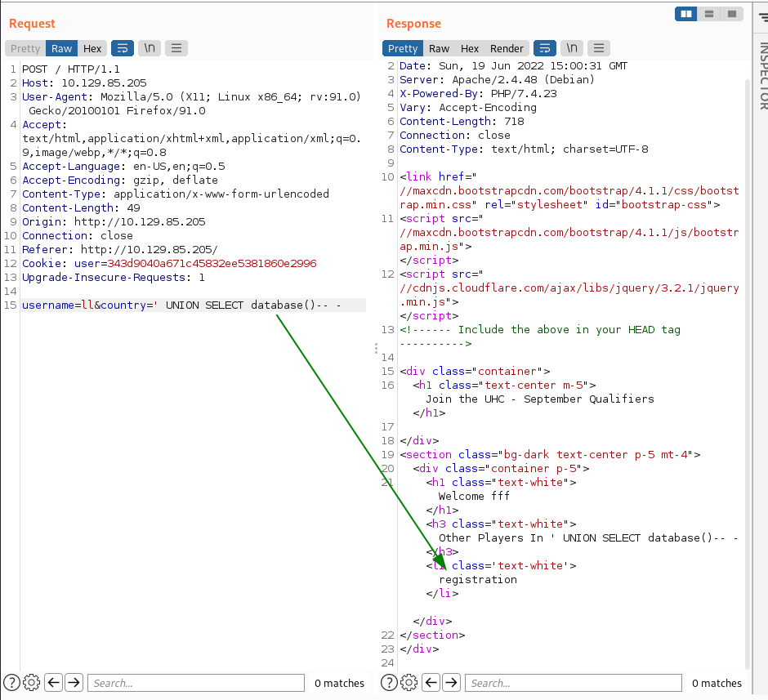Screen dimensions: 768x700
Task: Select combined tabbed layout
Action: pos(732,14)
